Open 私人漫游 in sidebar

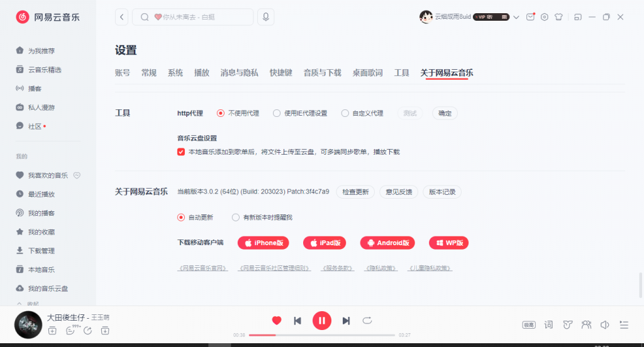click(36, 107)
